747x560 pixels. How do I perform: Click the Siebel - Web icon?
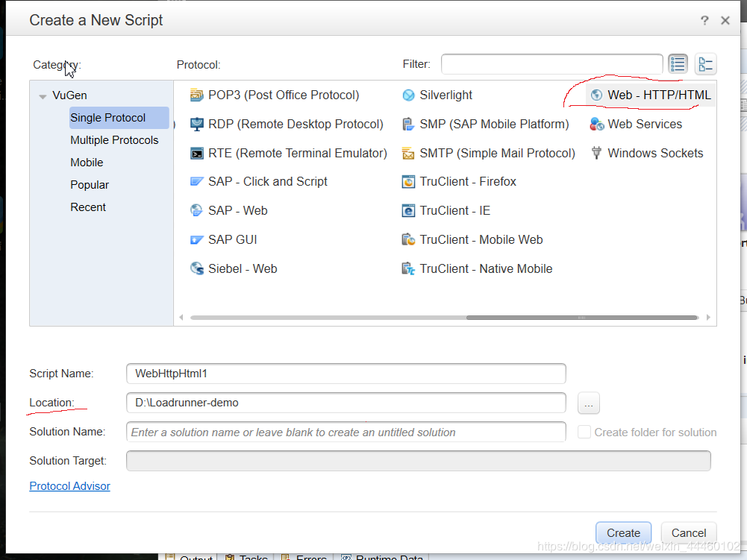click(196, 268)
